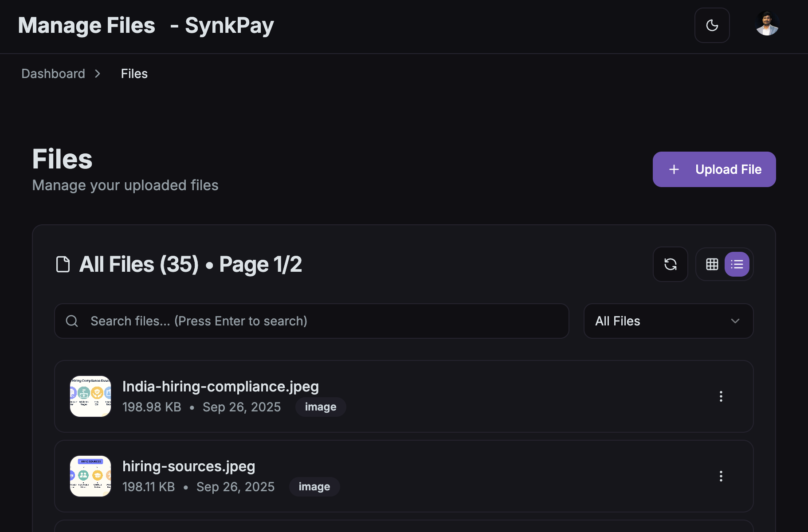Screen dimensions: 808x532
Task: Navigate to Dashboard breadcrumb
Action: (53, 73)
